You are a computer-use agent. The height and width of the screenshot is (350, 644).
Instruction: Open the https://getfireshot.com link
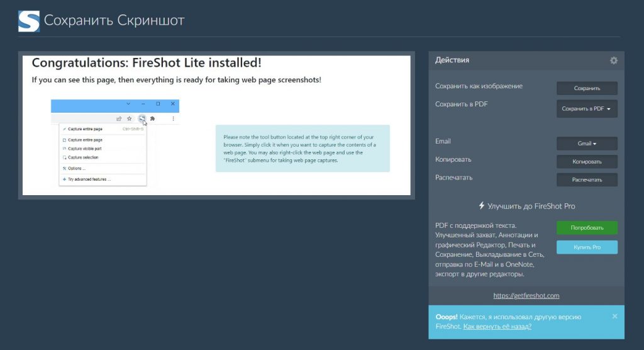[x=526, y=295]
